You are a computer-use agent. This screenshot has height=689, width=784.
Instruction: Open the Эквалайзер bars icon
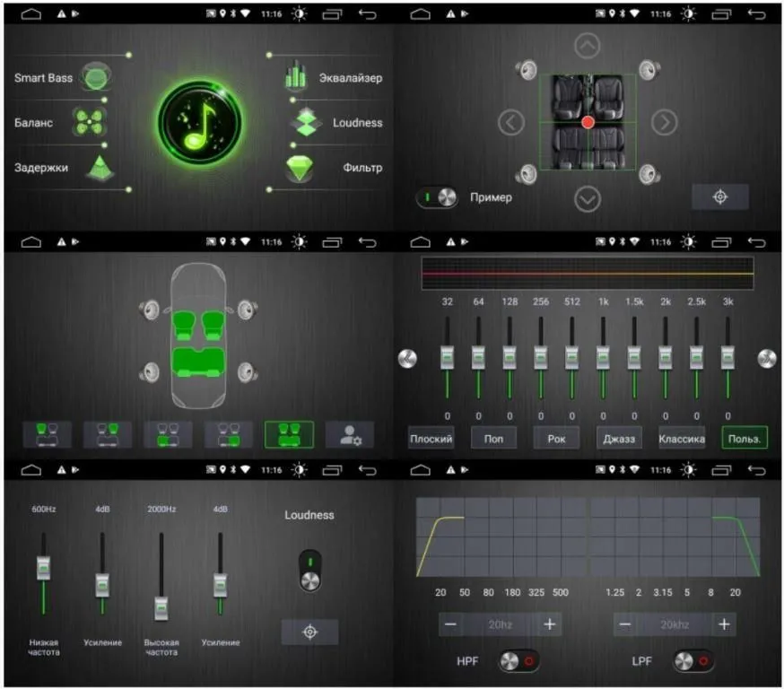[295, 77]
